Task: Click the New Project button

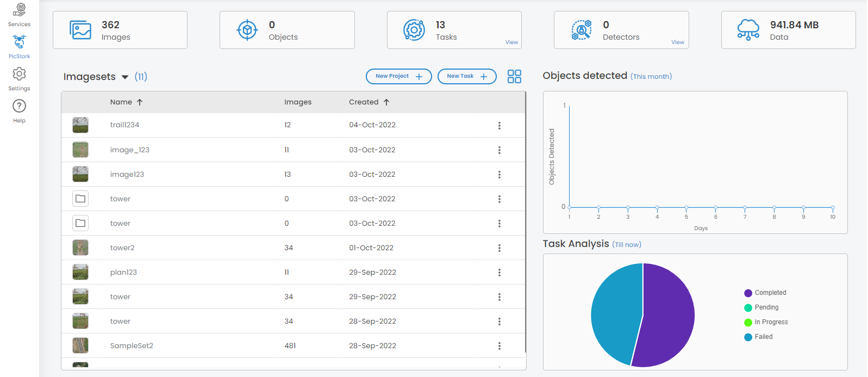Action: pos(399,76)
